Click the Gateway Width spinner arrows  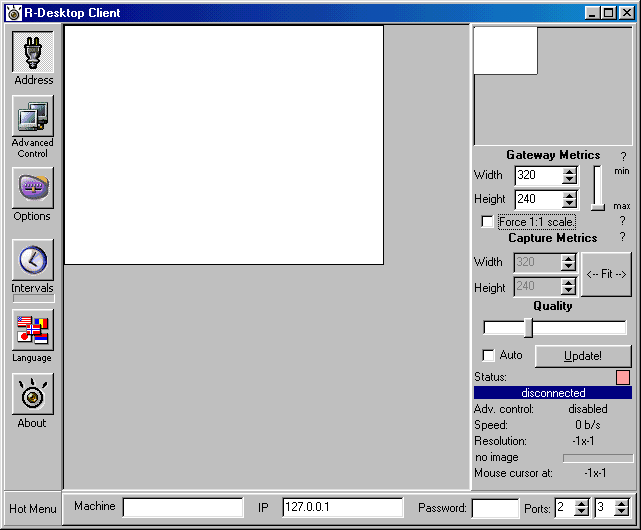pyautogui.click(x=569, y=175)
